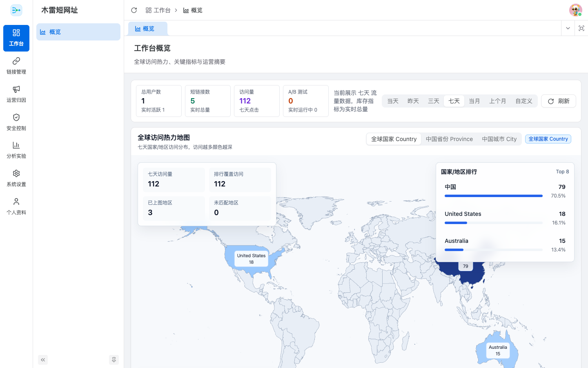Click the 短链接数 stat card

208,101
